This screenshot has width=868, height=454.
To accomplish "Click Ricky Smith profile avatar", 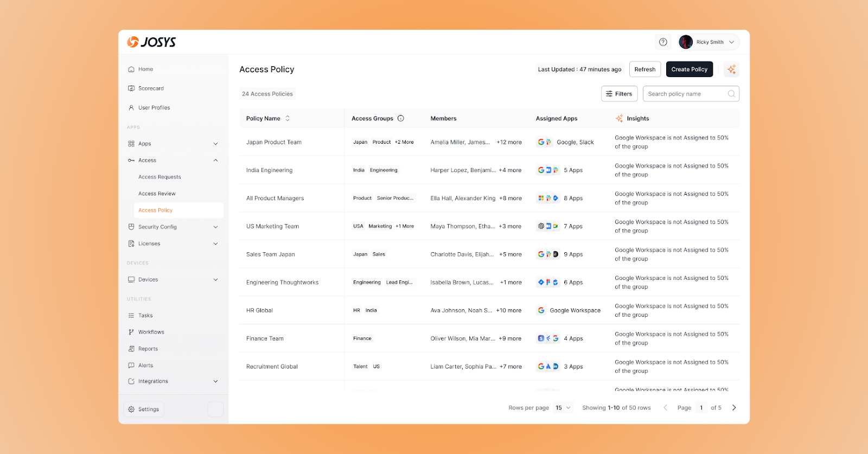I will coord(686,42).
